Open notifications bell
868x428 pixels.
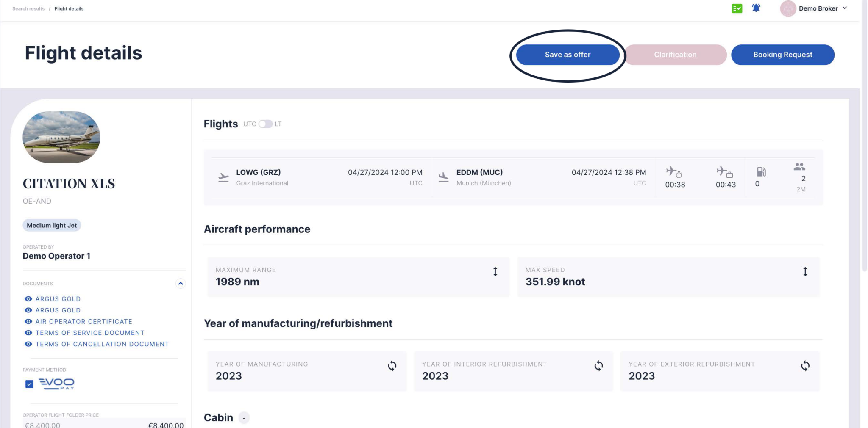click(x=756, y=8)
